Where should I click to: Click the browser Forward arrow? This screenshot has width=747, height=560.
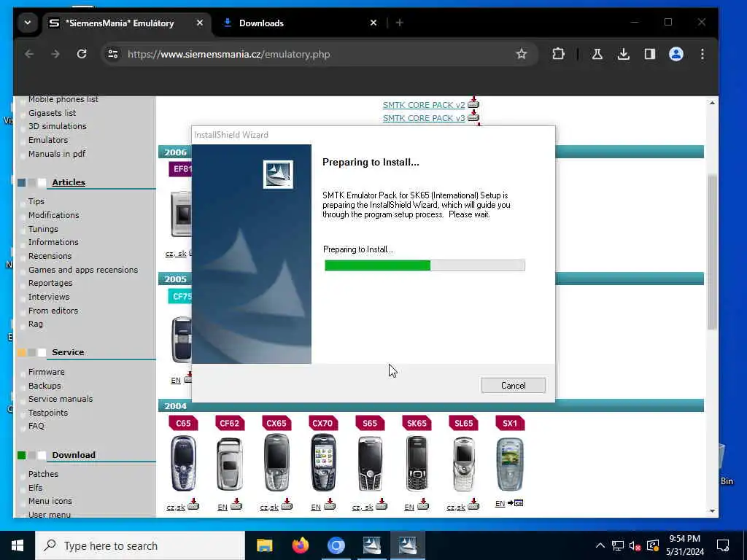(x=55, y=54)
